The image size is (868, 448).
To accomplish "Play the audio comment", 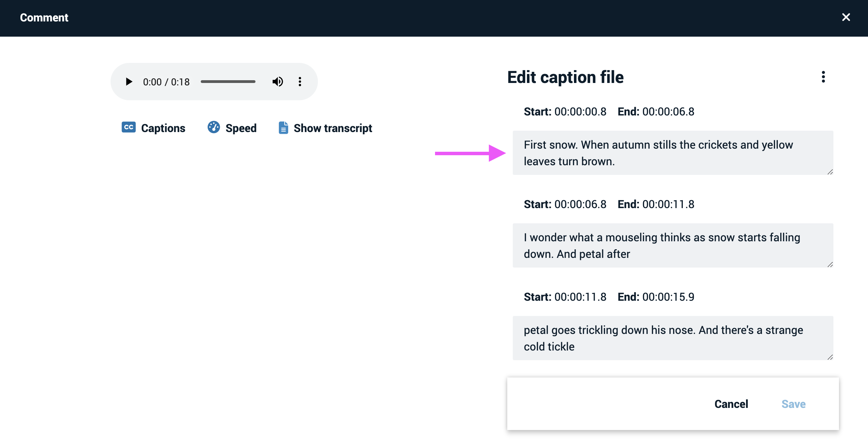I will [x=129, y=82].
